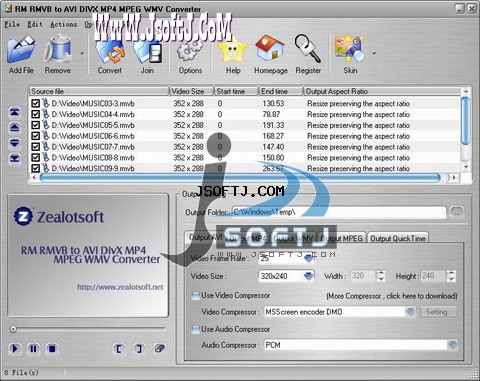
Task: Expand Video Compressor MSScreen encoder dropdown
Action: pos(410,312)
